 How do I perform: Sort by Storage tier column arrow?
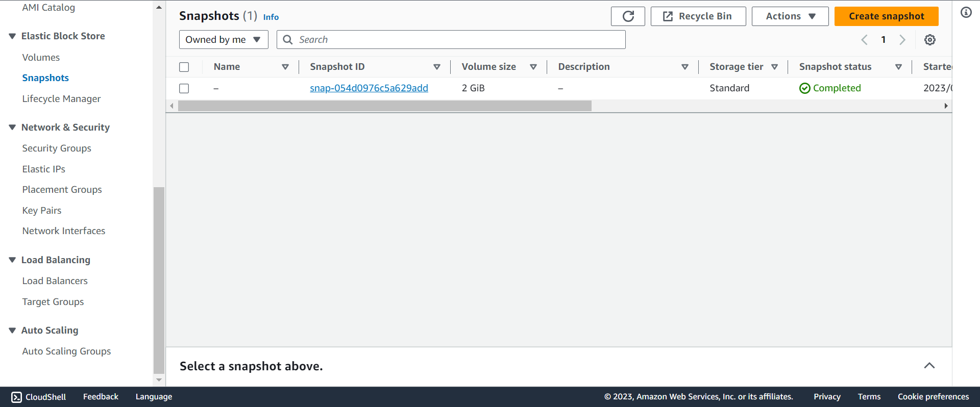(x=774, y=67)
